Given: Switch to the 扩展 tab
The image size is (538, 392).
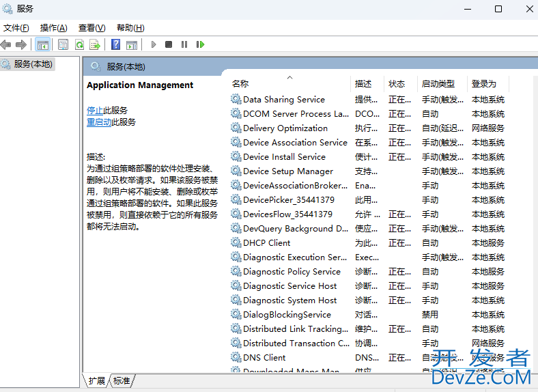Looking at the screenshot, I should click(x=97, y=380).
